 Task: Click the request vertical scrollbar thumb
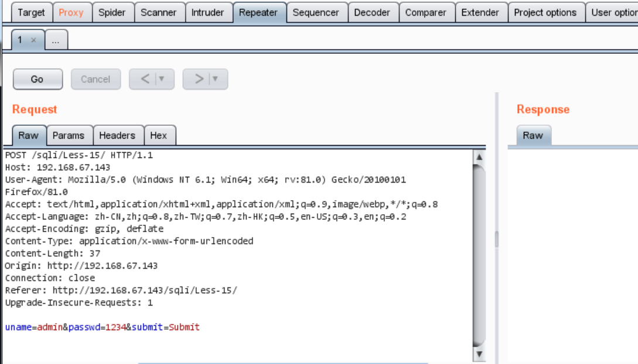click(479, 256)
